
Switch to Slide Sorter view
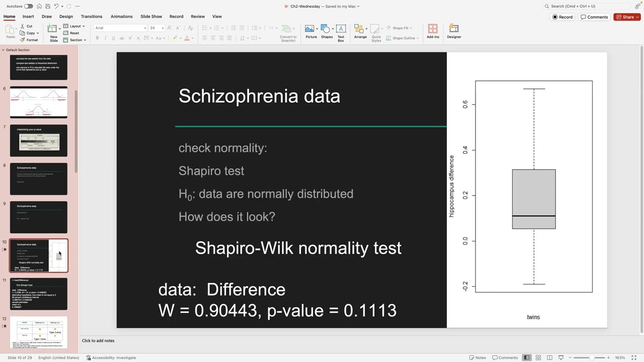538,357
